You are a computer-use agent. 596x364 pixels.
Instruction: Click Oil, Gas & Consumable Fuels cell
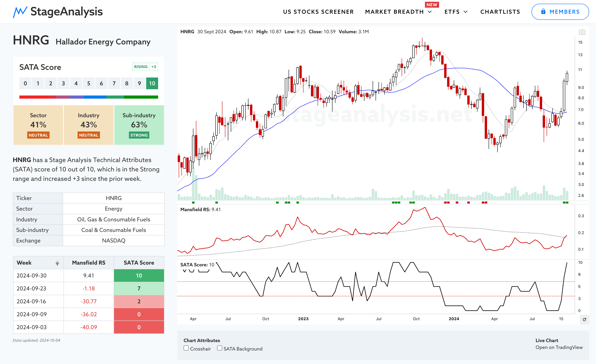[114, 219]
